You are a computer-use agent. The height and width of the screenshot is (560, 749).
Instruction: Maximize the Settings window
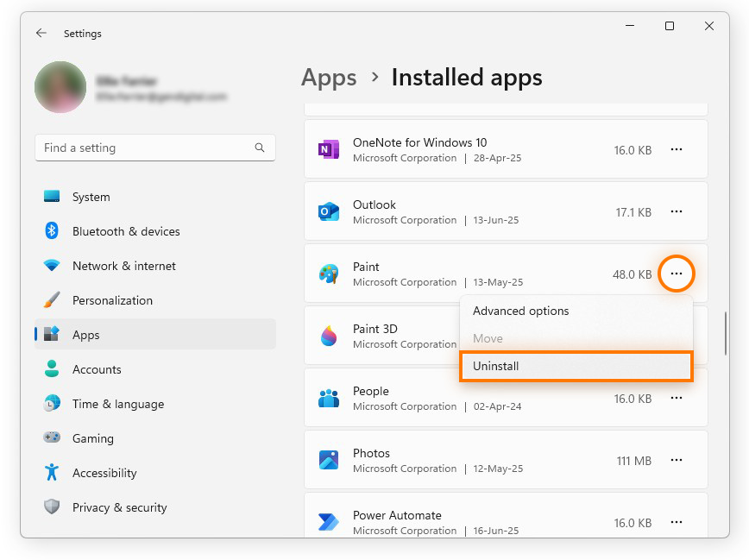(670, 26)
